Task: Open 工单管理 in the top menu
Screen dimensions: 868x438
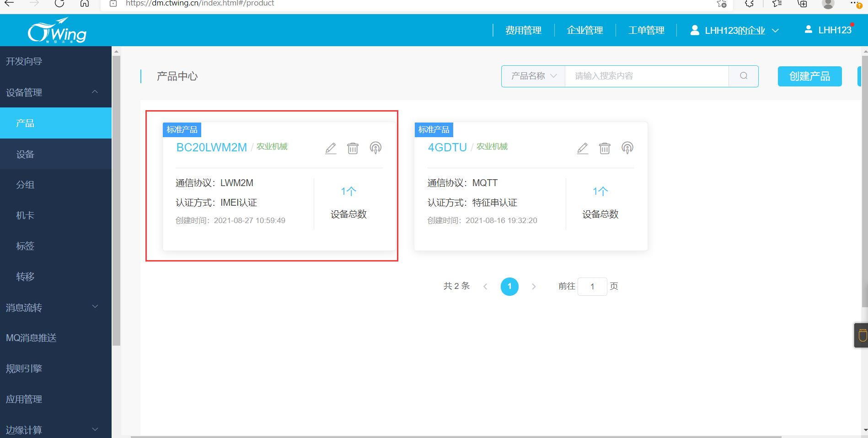Action: click(x=646, y=30)
